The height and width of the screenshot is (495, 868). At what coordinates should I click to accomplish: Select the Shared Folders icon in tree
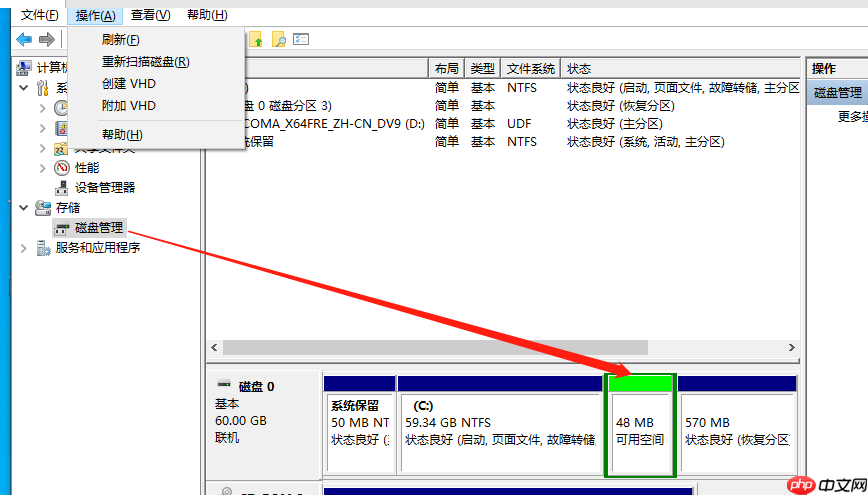click(x=60, y=148)
